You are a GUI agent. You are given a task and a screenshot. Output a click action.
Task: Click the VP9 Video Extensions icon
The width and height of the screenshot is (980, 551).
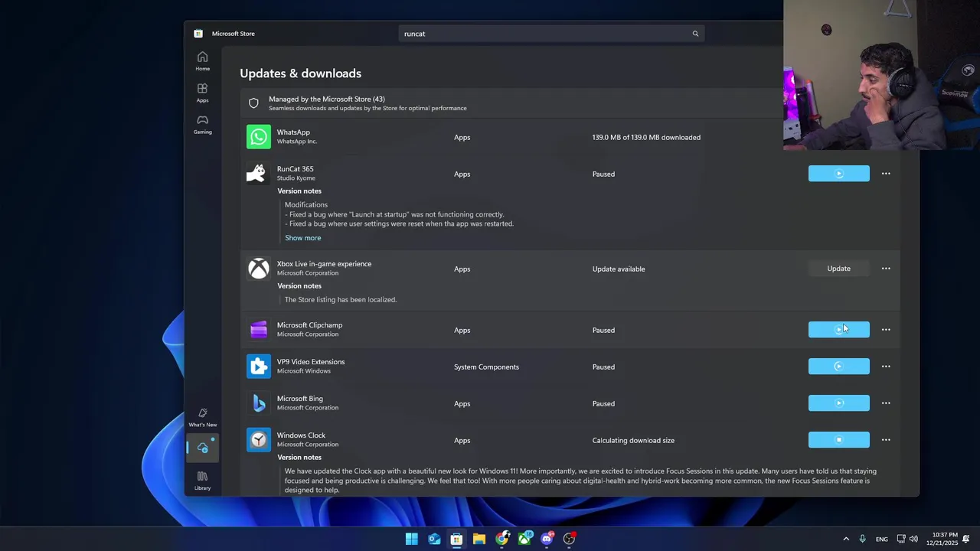259,367
